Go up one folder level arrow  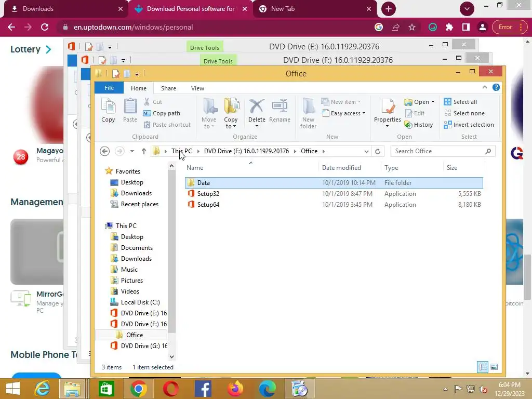(143, 151)
